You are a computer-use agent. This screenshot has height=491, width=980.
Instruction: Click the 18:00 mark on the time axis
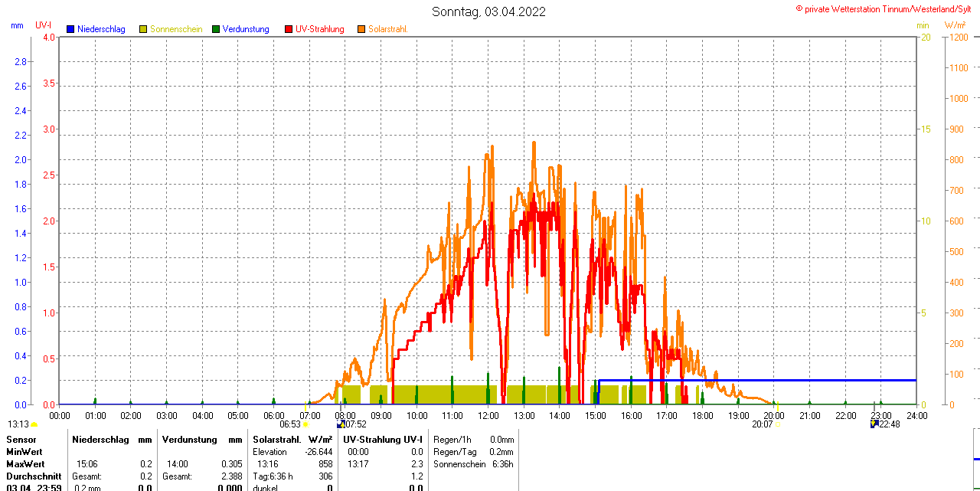pos(703,415)
